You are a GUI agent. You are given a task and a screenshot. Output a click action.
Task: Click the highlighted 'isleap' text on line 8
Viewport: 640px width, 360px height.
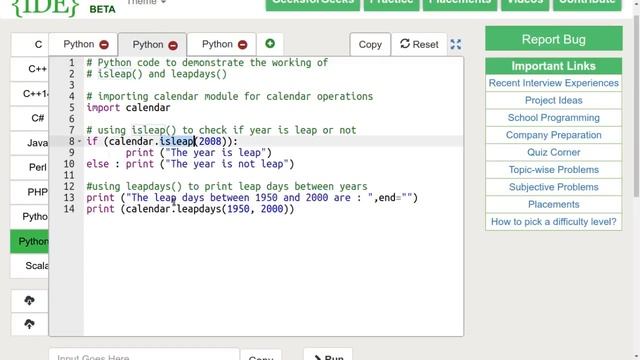177,141
